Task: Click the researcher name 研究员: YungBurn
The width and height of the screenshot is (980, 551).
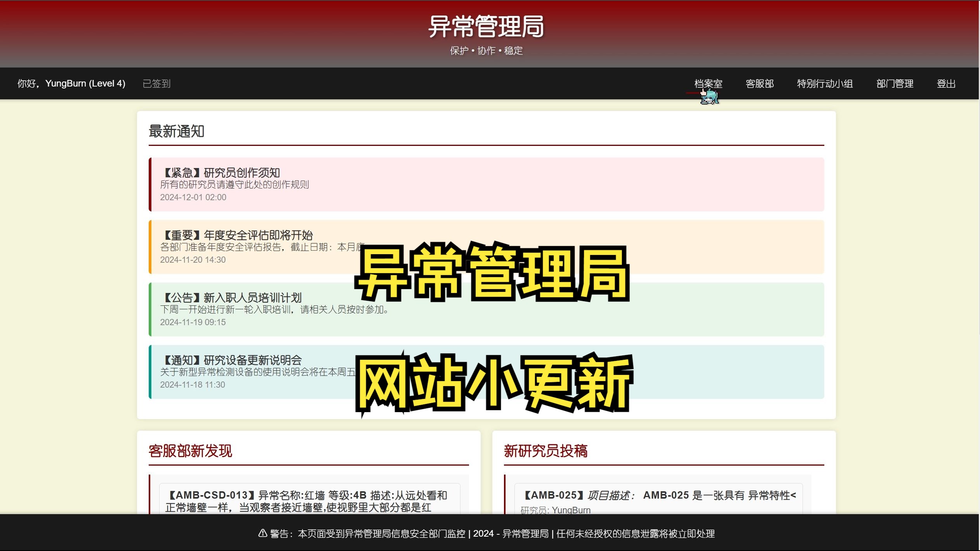Action: (x=555, y=510)
